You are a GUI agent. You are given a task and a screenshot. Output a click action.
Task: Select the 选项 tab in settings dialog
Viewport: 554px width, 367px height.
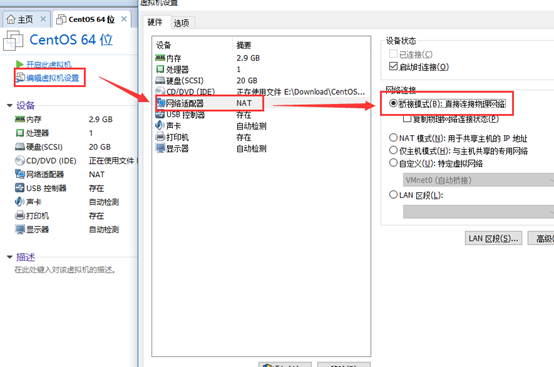(181, 23)
